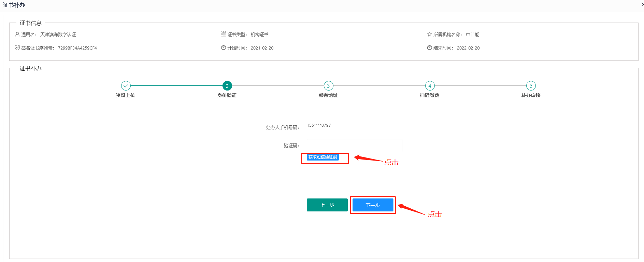This screenshot has height=262, width=644.
Task: Click the 补办审核 step label
Action: pyautogui.click(x=531, y=95)
